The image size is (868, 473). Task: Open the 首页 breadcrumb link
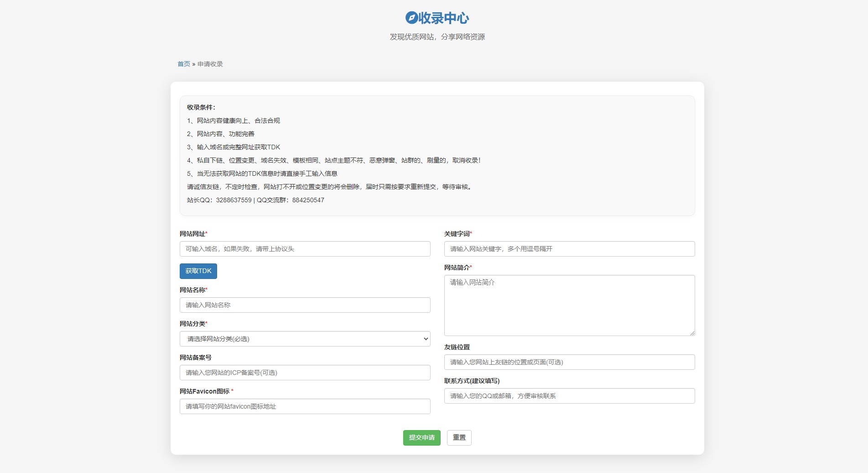pyautogui.click(x=183, y=64)
